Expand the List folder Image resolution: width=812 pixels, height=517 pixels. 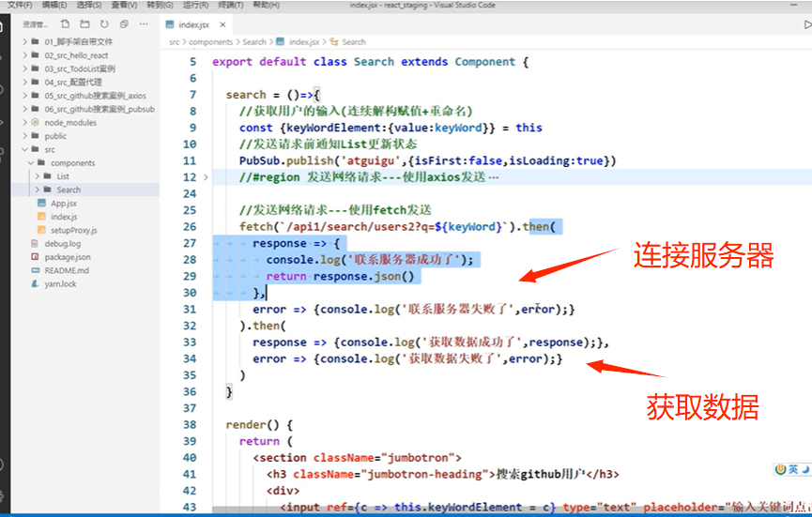(x=38, y=176)
